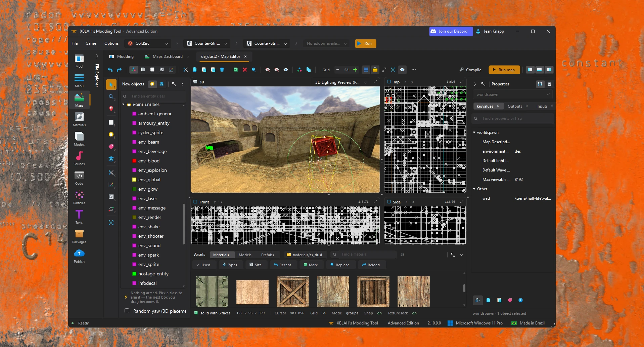The image size is (644, 347).
Task: Click the show-all eye icon
Action: click(286, 70)
